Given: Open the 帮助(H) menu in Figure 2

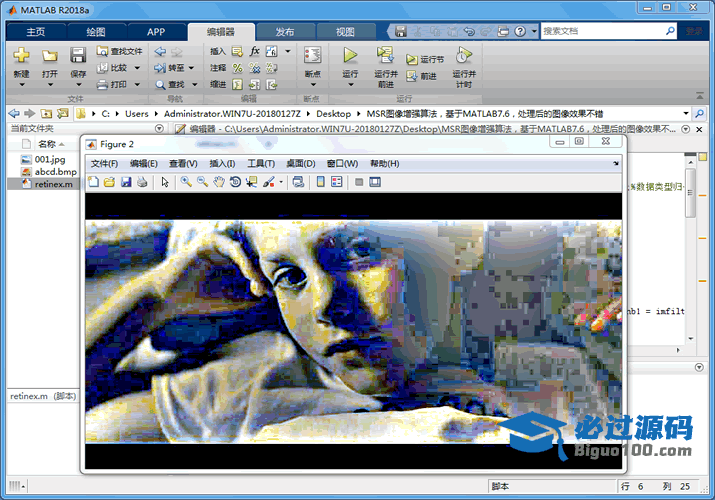Looking at the screenshot, I should pyautogui.click(x=385, y=164).
